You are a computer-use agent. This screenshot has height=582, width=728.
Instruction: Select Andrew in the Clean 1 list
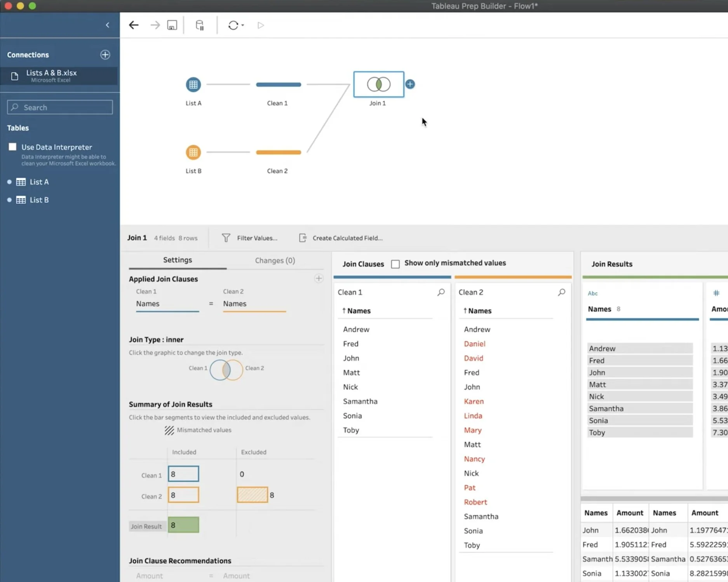356,329
